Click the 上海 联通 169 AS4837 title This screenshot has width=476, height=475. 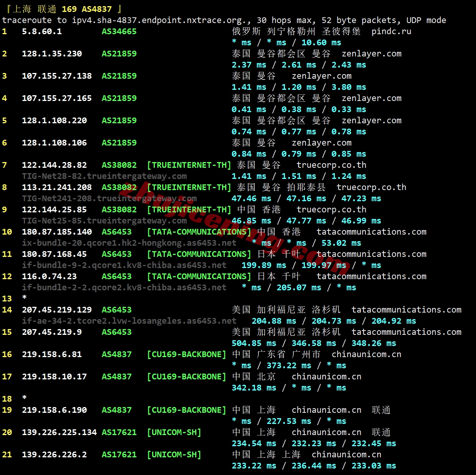click(x=64, y=9)
